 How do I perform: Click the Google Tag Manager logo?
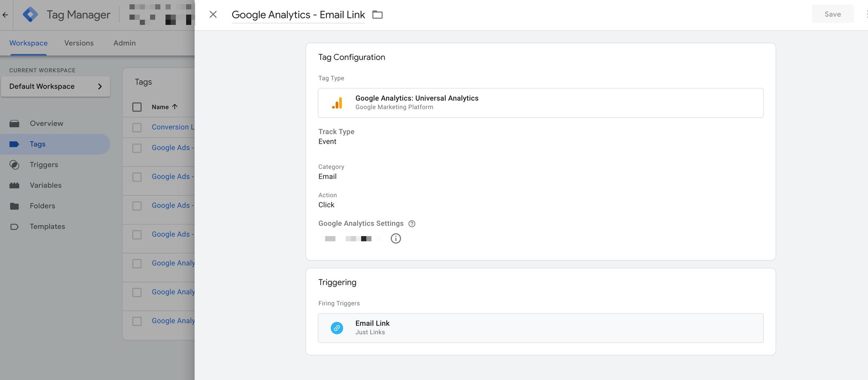coord(30,15)
